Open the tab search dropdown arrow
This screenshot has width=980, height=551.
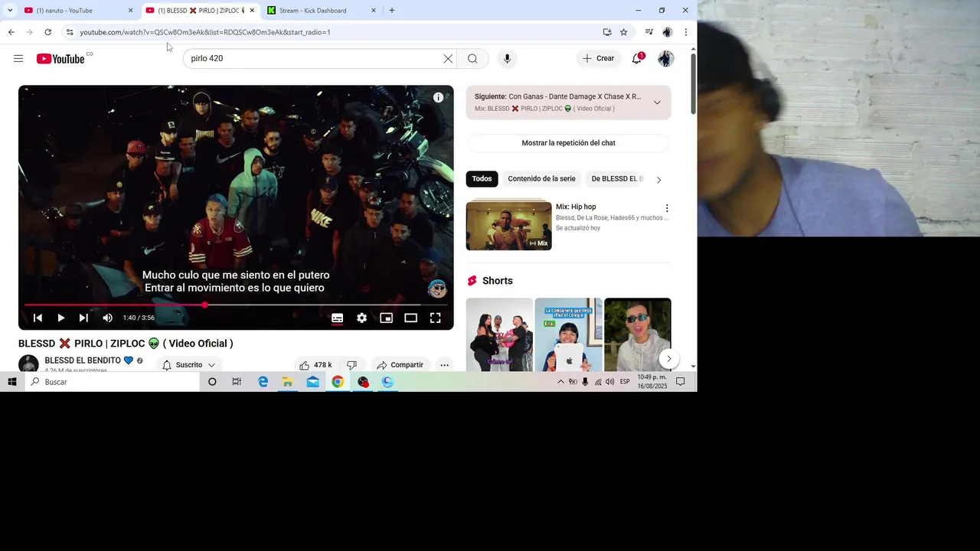tap(9, 11)
